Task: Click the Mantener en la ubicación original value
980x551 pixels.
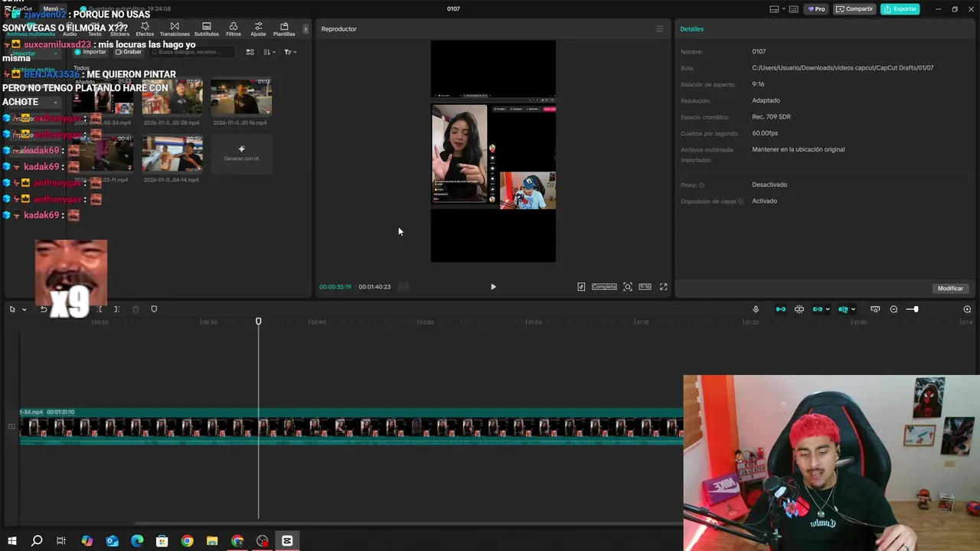Action: click(x=799, y=149)
